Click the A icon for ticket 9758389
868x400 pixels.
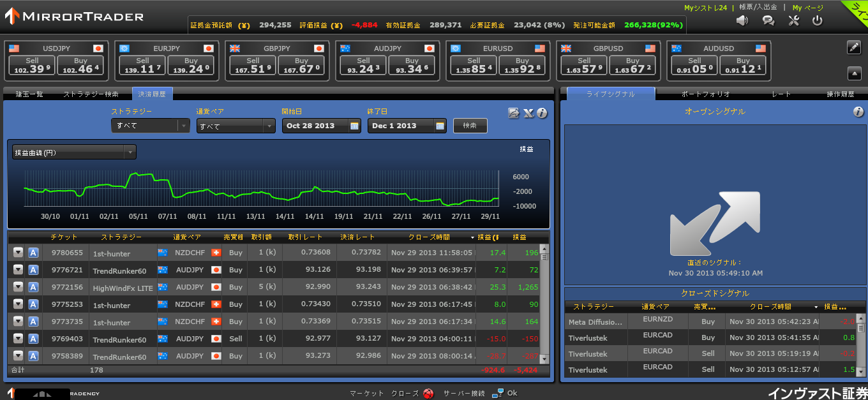pos(34,356)
